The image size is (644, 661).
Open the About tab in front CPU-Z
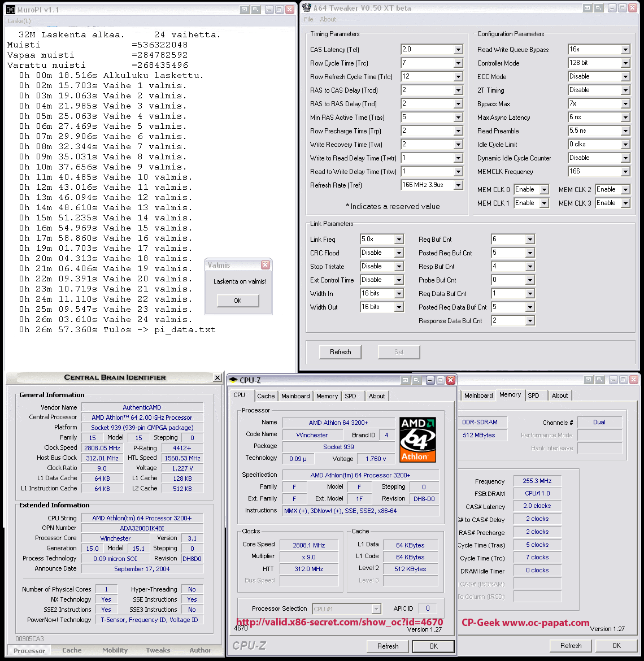pyautogui.click(x=377, y=396)
